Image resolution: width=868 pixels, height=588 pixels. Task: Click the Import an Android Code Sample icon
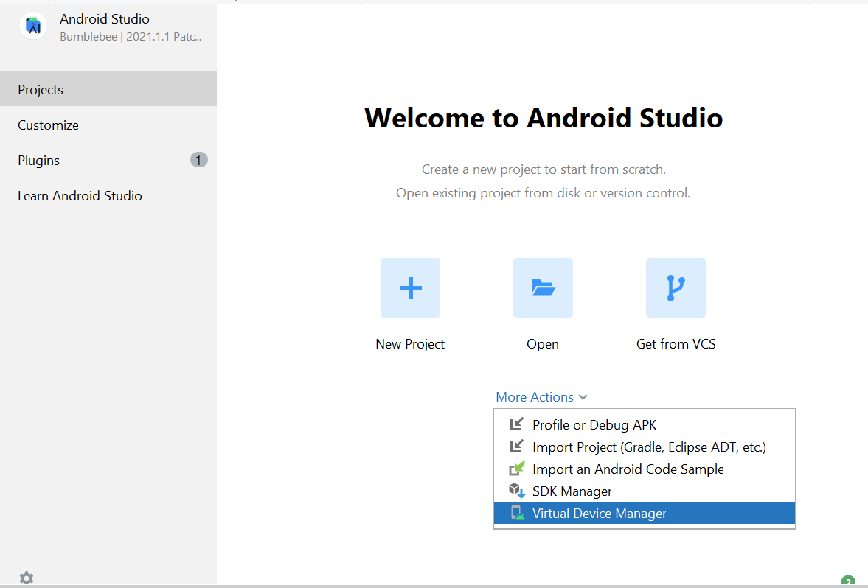(x=518, y=468)
